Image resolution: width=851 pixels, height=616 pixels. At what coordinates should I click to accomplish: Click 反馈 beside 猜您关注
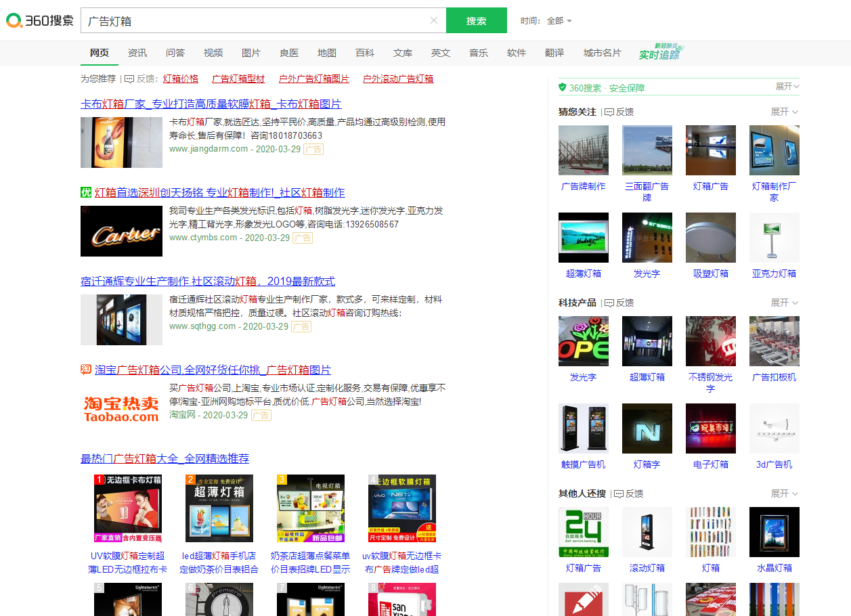click(619, 112)
